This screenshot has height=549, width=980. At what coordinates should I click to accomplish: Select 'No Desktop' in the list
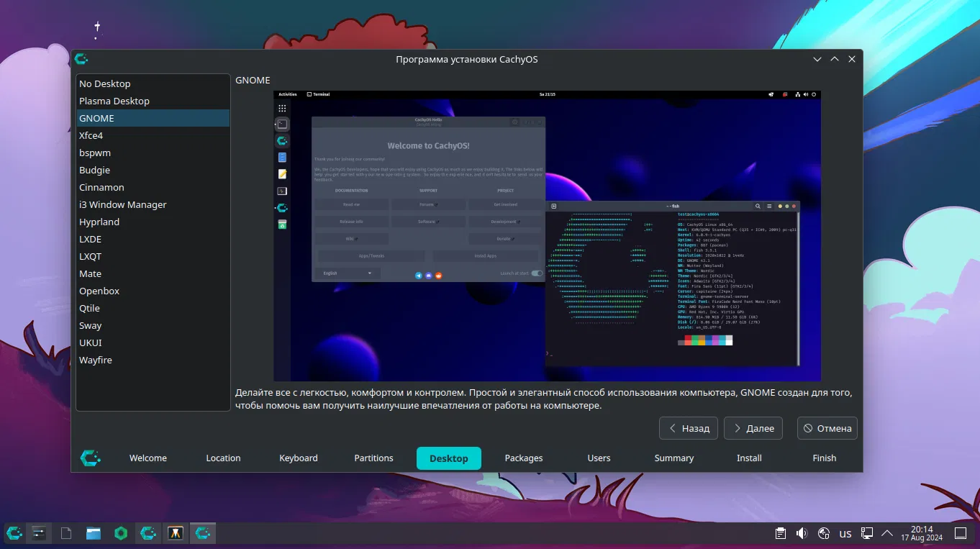point(153,83)
